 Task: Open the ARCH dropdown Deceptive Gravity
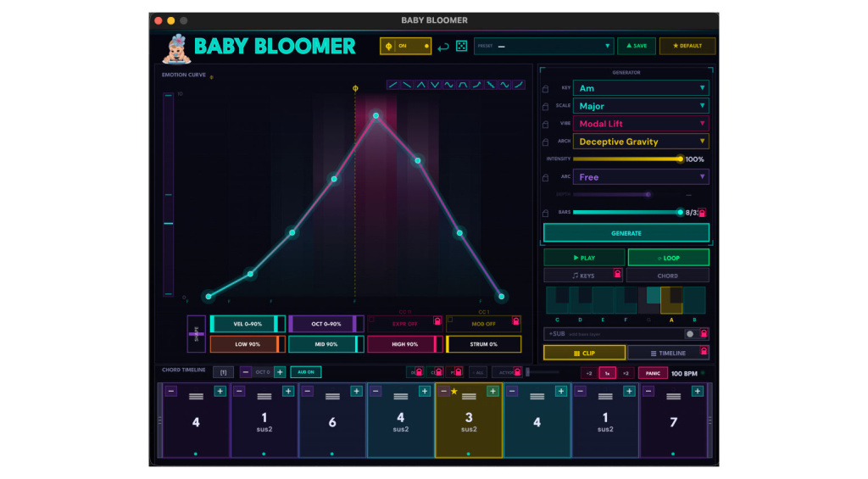tap(641, 142)
